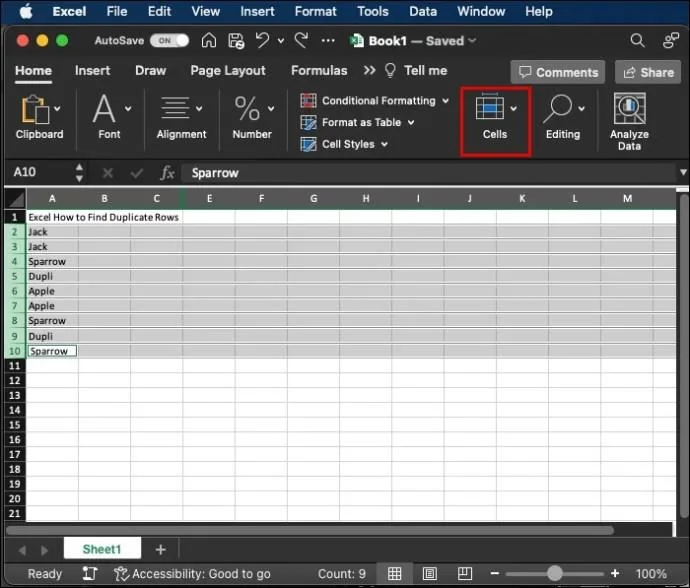Image resolution: width=690 pixels, height=588 pixels.
Task: Click the insert function fx icon
Action: [x=168, y=173]
